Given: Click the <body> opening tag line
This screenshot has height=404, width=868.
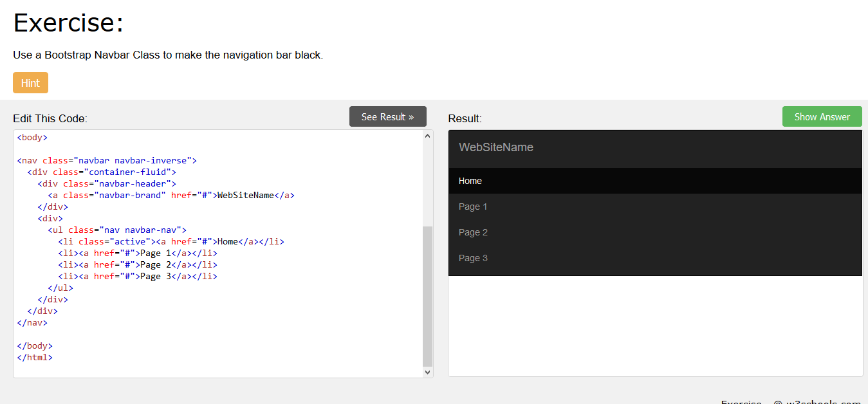Looking at the screenshot, I should click(x=32, y=137).
